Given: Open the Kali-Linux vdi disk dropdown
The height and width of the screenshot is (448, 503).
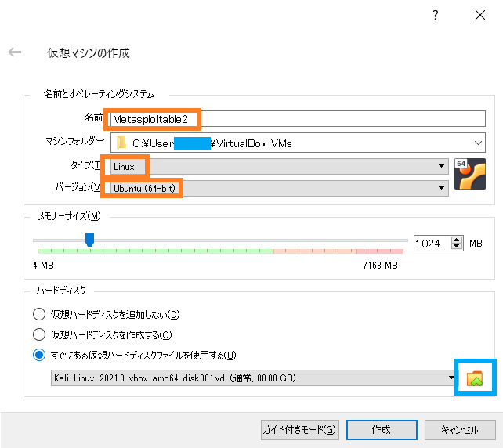Looking at the screenshot, I should click(253, 378).
